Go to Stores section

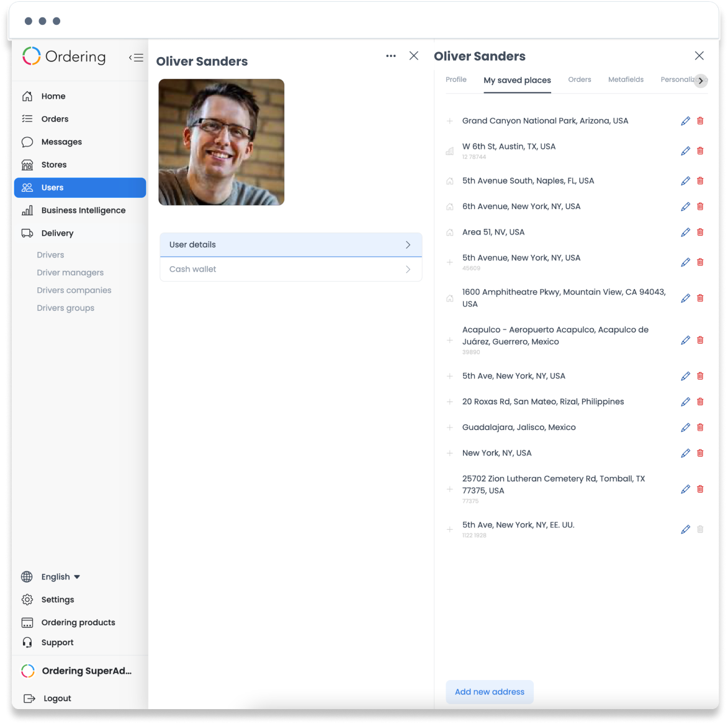80,164
